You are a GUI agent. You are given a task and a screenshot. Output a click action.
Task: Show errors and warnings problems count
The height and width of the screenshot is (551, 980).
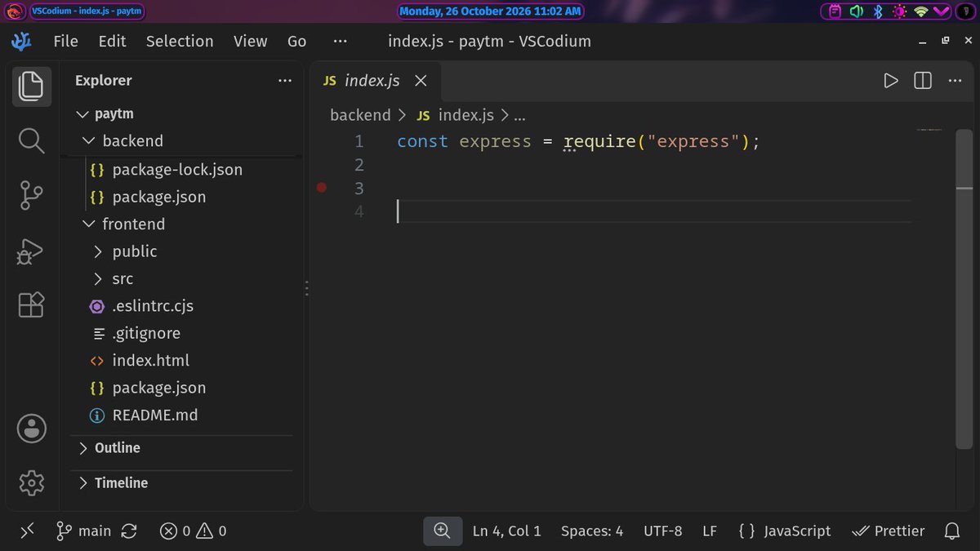click(x=194, y=531)
